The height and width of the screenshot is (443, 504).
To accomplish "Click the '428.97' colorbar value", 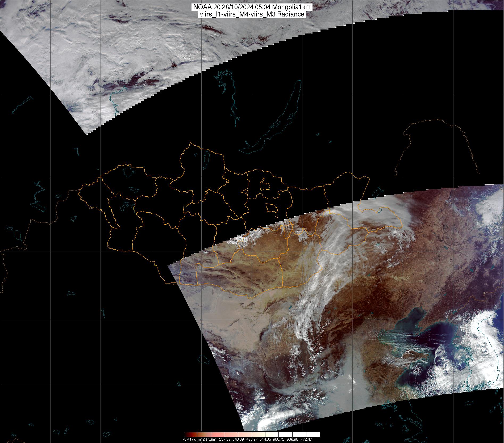I will [x=252, y=439].
